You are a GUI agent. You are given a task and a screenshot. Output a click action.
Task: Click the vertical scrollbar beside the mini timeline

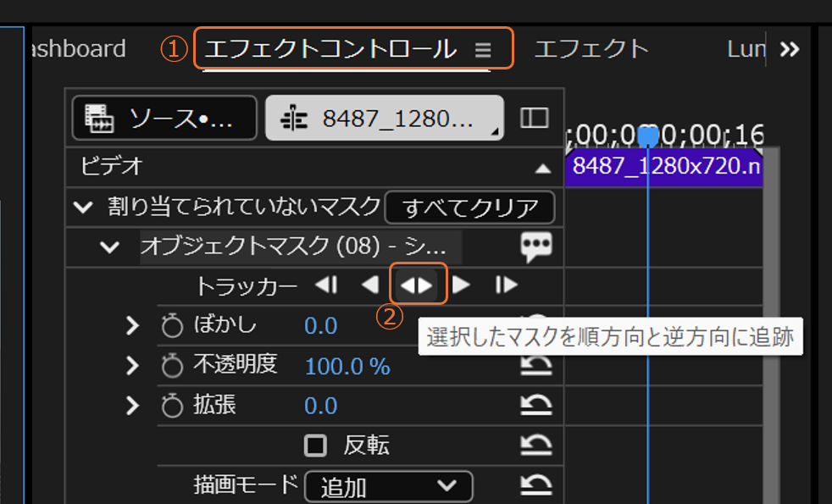(771, 326)
